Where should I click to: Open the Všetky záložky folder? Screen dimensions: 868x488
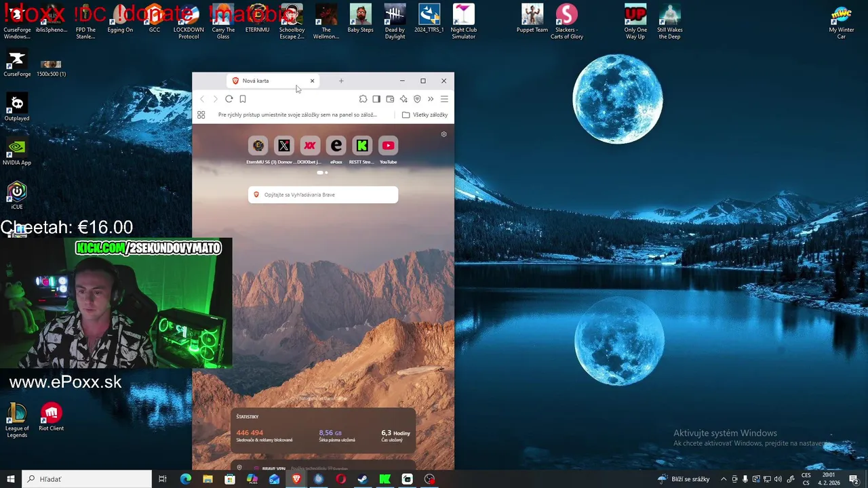point(425,115)
